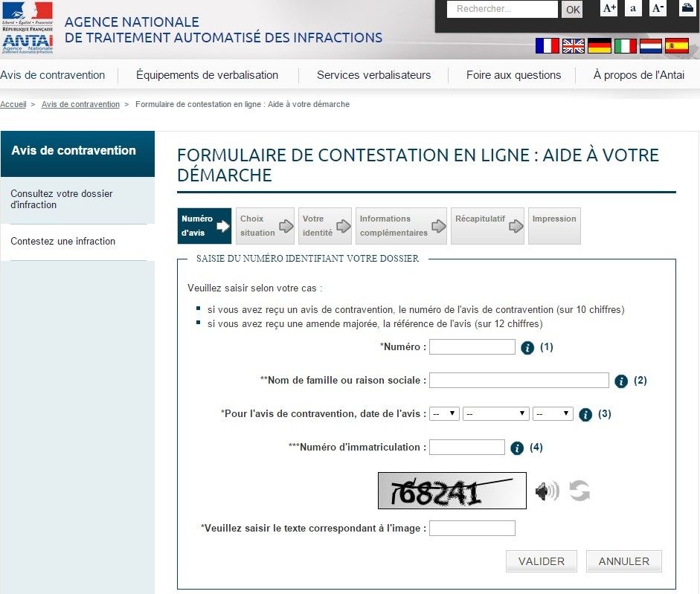Select Consultez votre dossier d'infraction in sidebar
The width and height of the screenshot is (700, 594).
[x=62, y=199]
